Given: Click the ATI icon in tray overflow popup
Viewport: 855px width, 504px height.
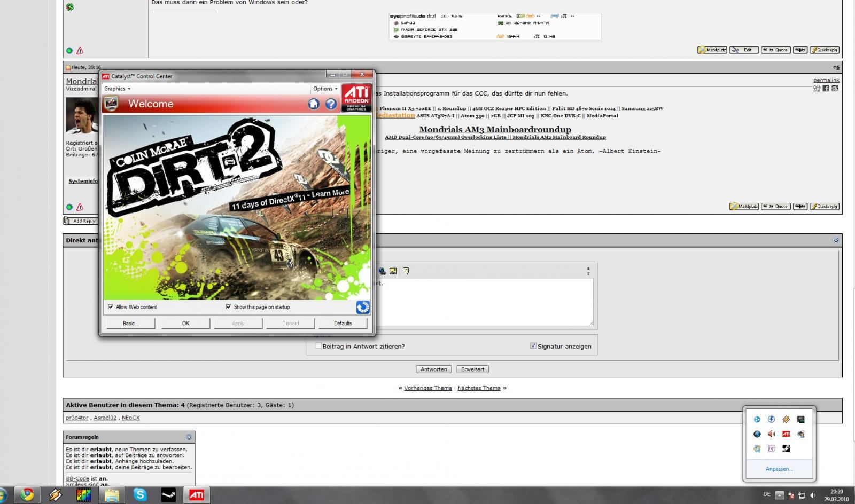Looking at the screenshot, I should point(786,434).
